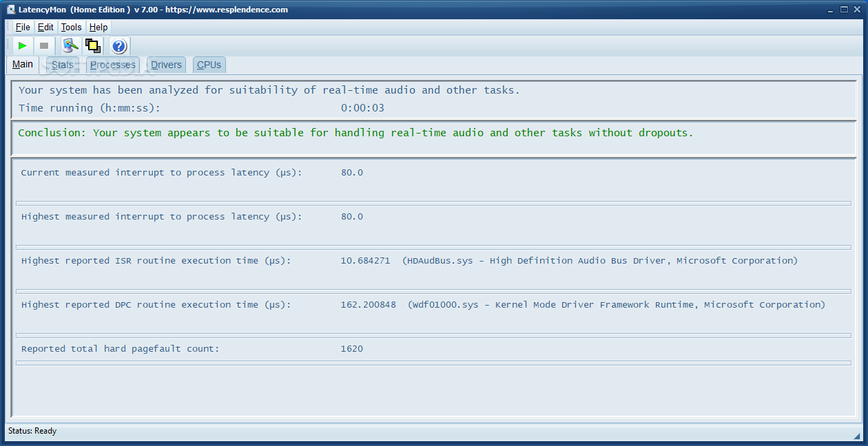Start monitoring with the green play button
868x446 pixels.
pyautogui.click(x=23, y=46)
